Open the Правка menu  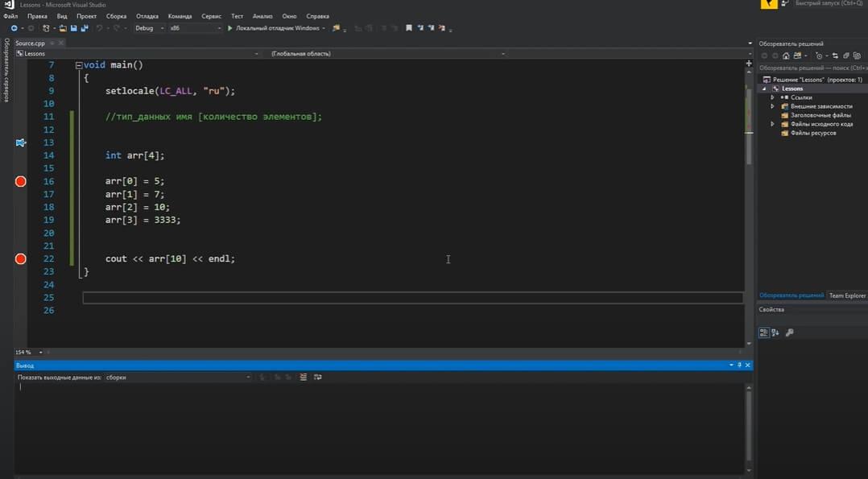pos(37,17)
